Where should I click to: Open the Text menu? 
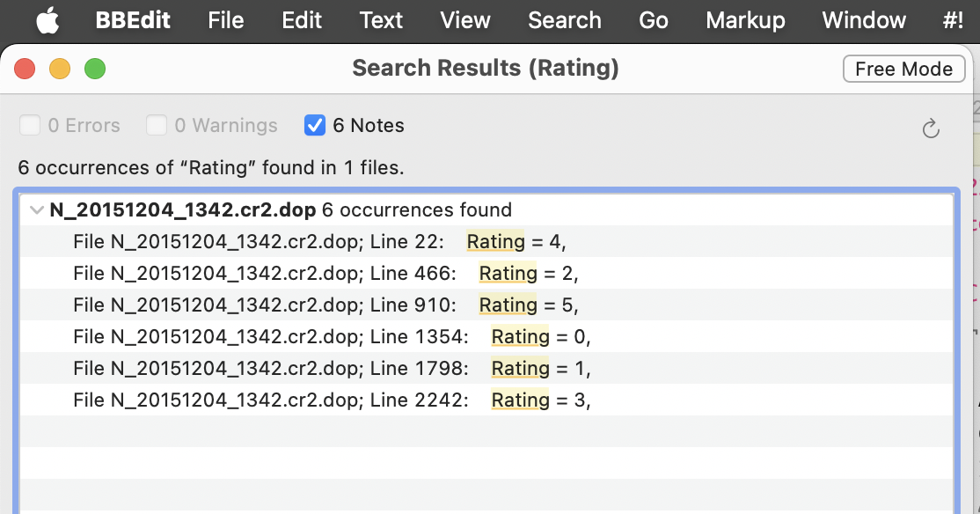point(381,20)
